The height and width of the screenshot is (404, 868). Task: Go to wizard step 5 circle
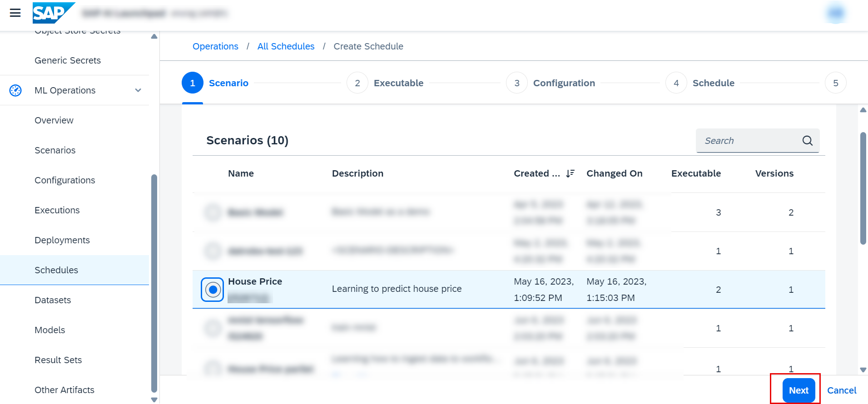click(x=835, y=83)
